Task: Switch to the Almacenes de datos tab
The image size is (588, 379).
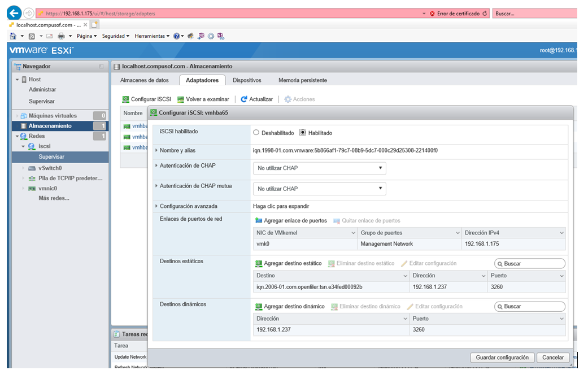Action: (145, 80)
